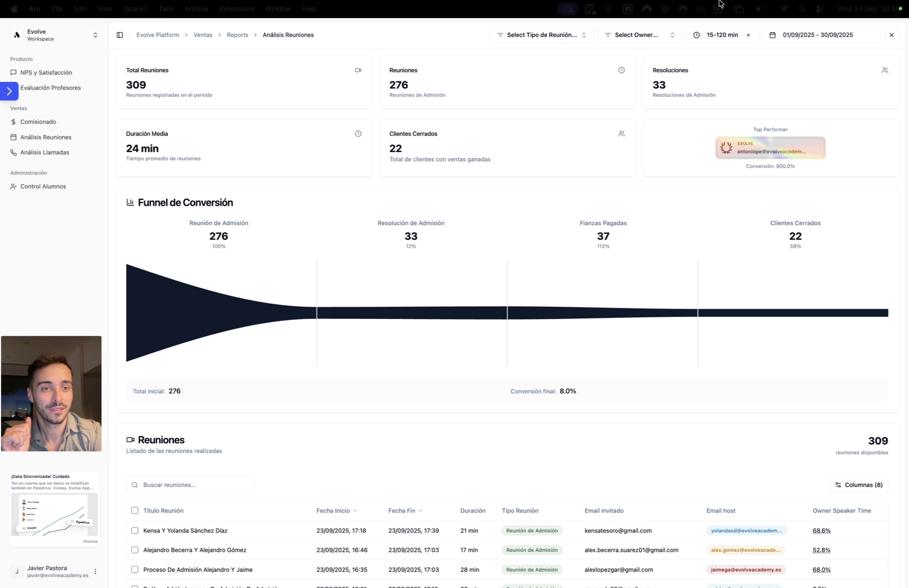909x588 pixels.
Task: Click the clock icon in Duración Media card
Action: (358, 134)
